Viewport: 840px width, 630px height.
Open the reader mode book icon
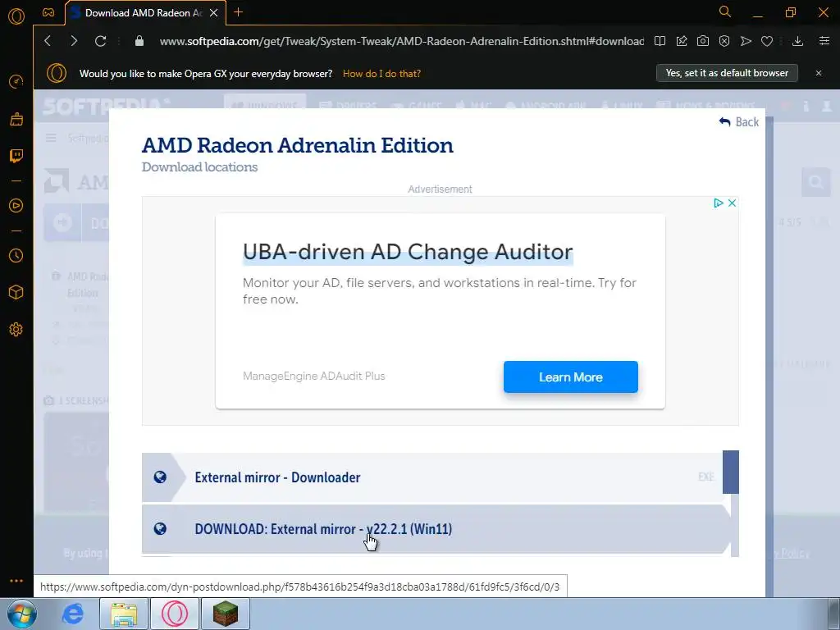[x=660, y=41]
